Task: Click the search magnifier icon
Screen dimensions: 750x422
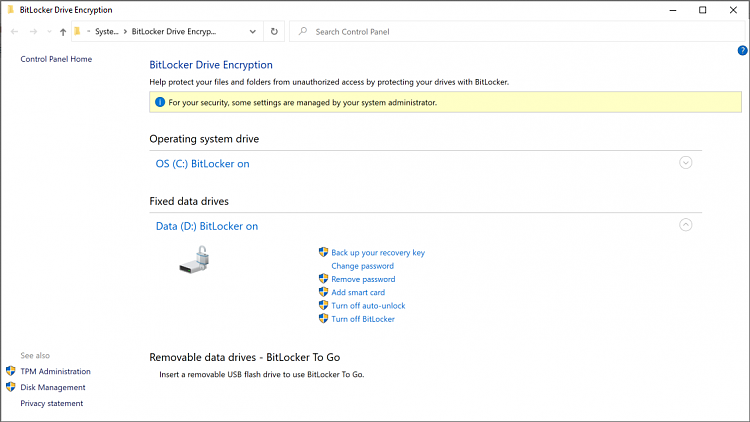Action: pyautogui.click(x=303, y=32)
